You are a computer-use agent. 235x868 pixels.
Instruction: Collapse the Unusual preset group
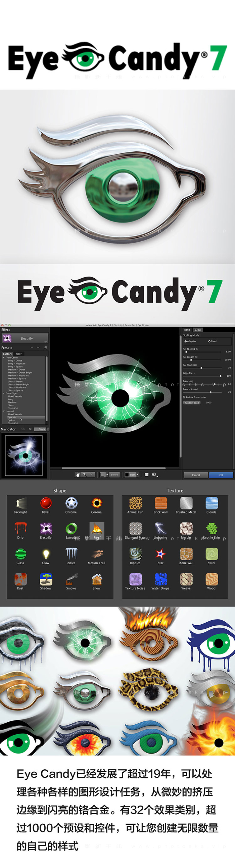pyautogui.click(x=4, y=411)
